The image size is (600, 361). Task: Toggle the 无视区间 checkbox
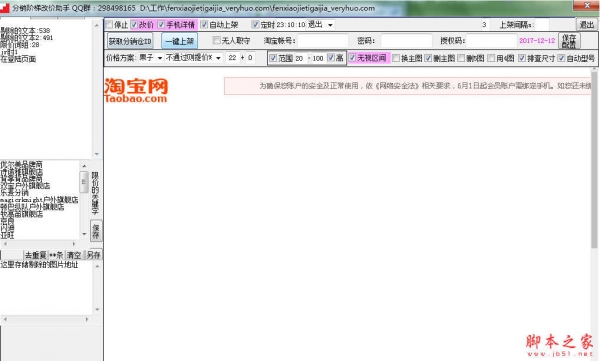pos(352,58)
